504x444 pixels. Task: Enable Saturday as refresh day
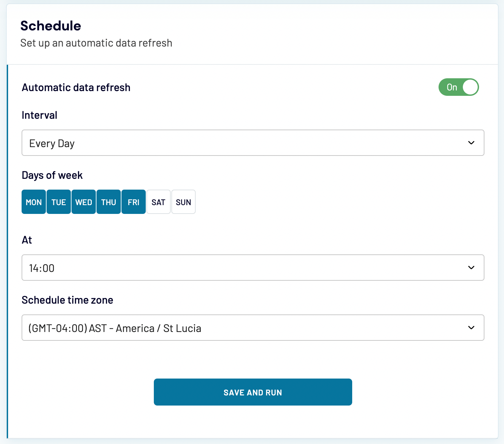click(158, 202)
